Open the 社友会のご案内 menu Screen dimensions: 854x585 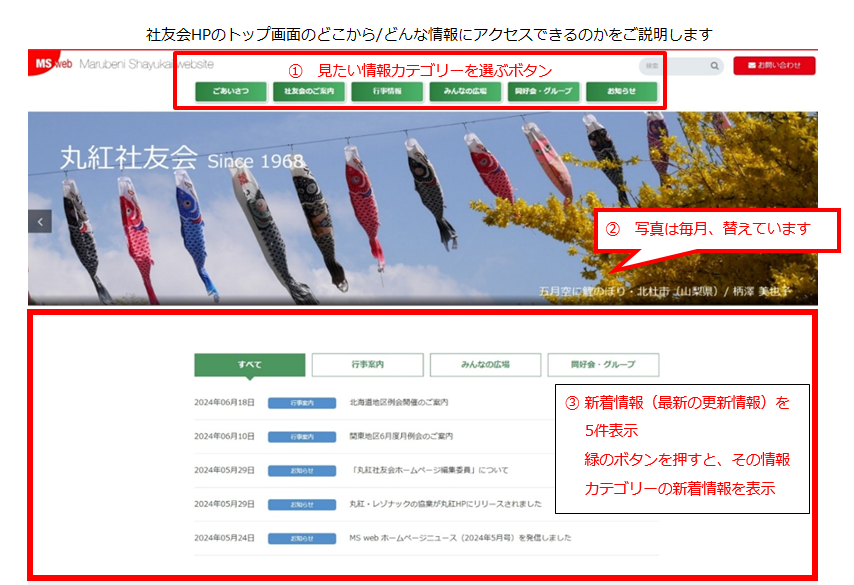point(309,92)
